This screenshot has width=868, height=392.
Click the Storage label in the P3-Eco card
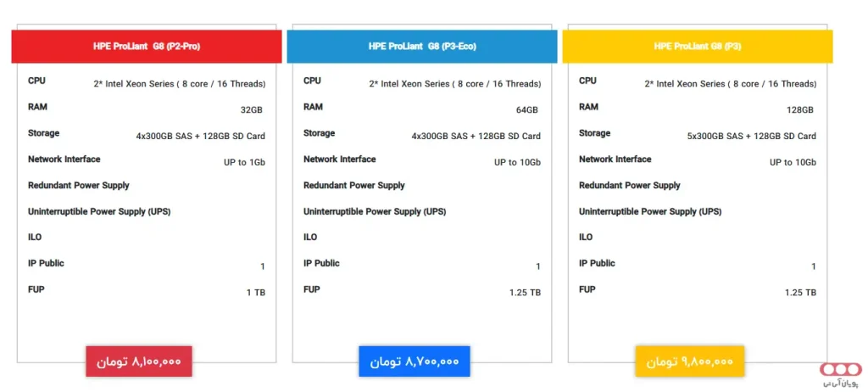pos(320,133)
